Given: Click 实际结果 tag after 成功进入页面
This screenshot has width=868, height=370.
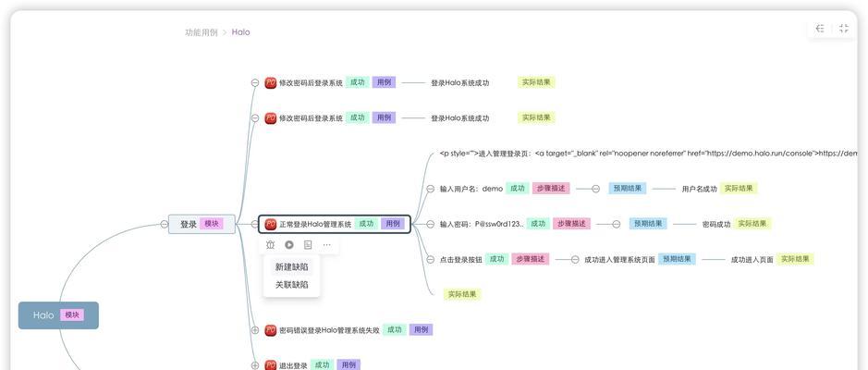Looking at the screenshot, I should (795, 259).
